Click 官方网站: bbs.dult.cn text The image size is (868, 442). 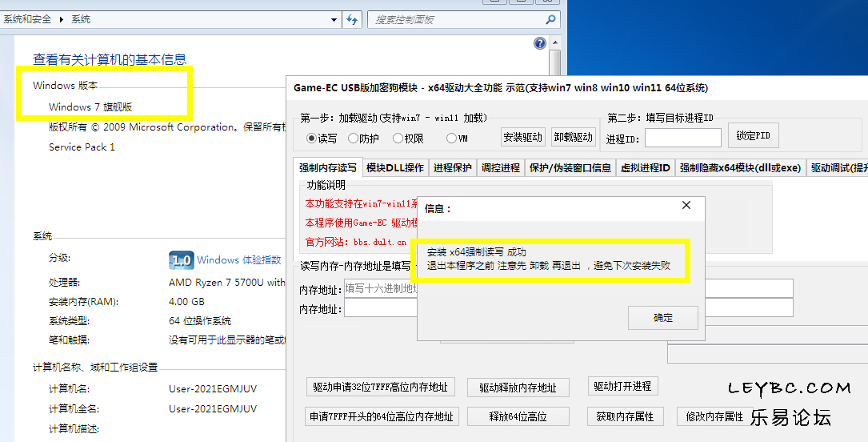[356, 242]
